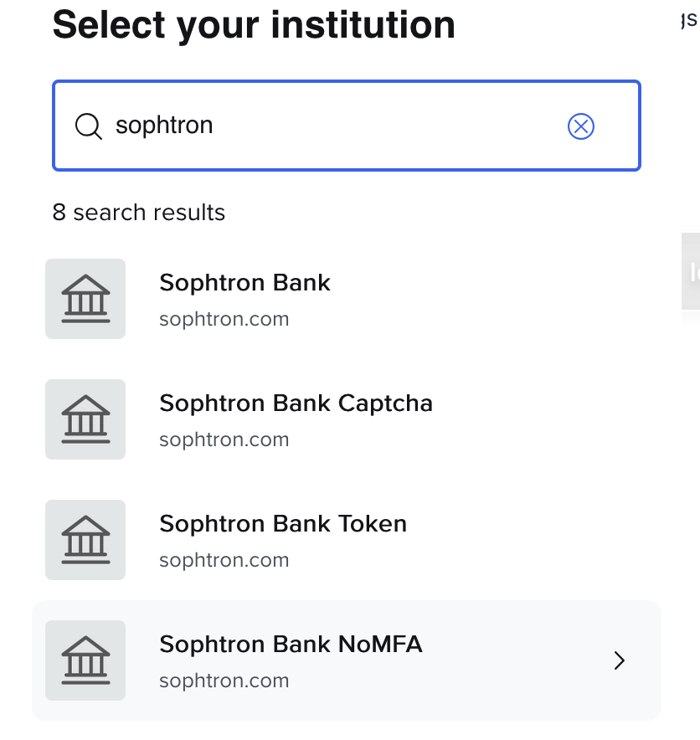Screen dimensions: 700x740
Task: Click the 8 search results label
Action: click(139, 213)
